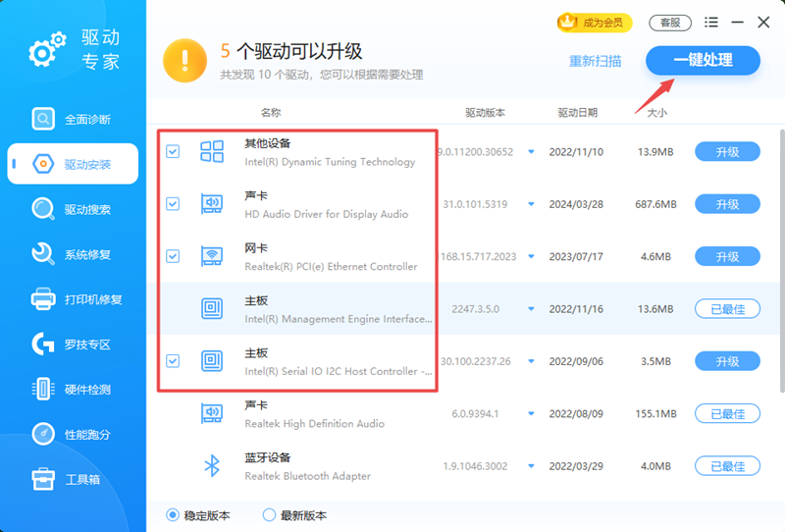The image size is (785, 532).
Task: Click the 重新扫描 link
Action: 595,61
